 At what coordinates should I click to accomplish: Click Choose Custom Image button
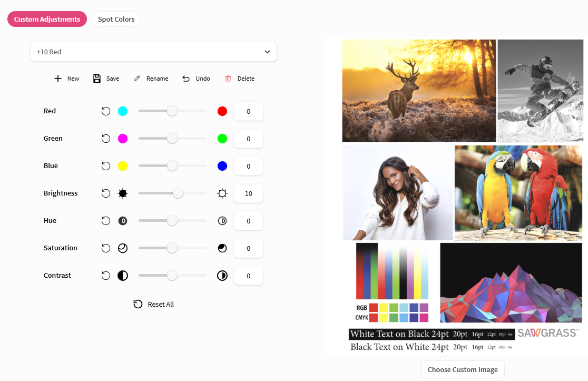[463, 369]
